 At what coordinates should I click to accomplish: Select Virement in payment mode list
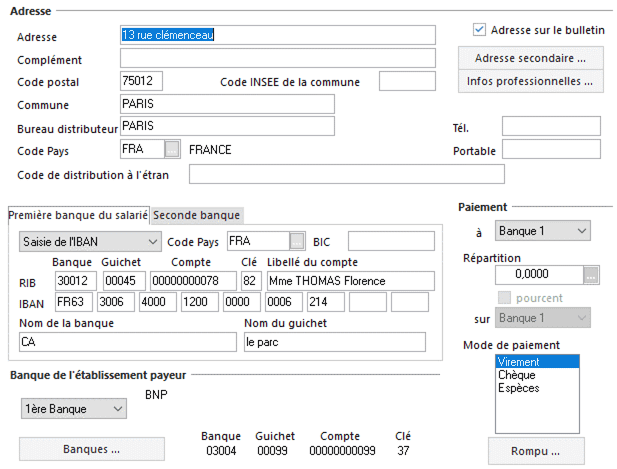pyautogui.click(x=518, y=362)
